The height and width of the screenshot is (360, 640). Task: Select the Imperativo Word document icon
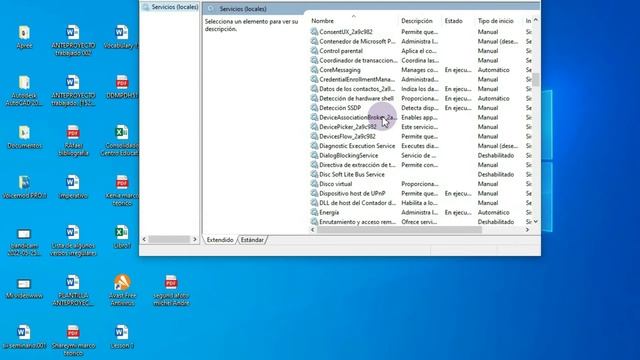[x=73, y=182]
